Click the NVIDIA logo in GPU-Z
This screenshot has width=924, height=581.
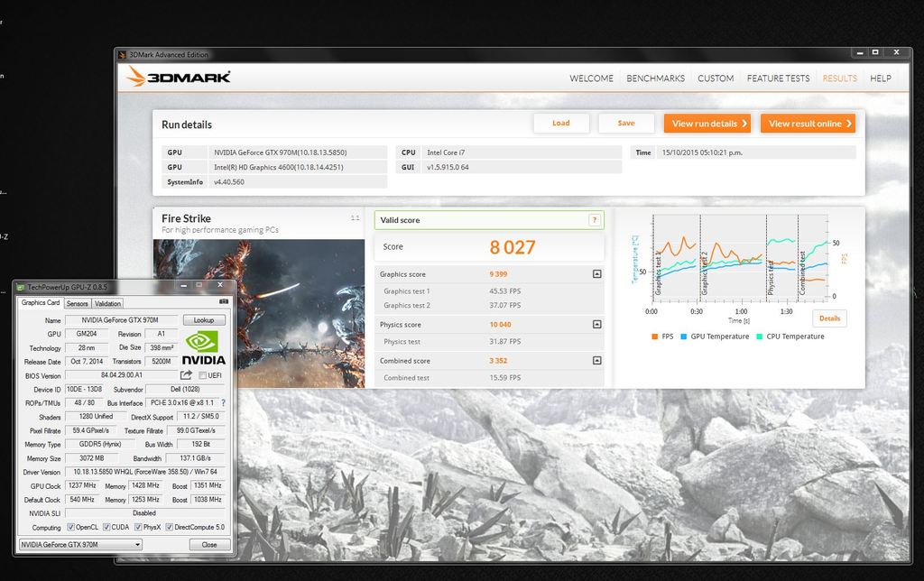click(203, 347)
